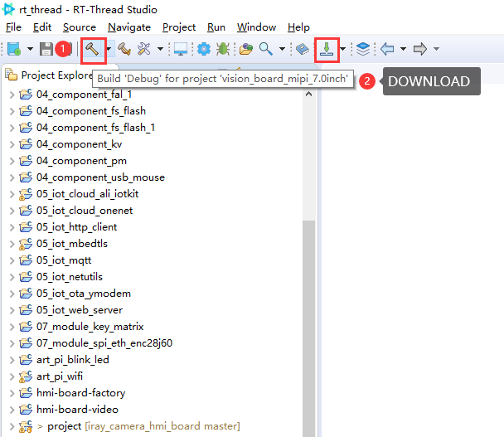This screenshot has height=437, width=504.
Task: Start debug with the green bug icon
Action: (223, 49)
